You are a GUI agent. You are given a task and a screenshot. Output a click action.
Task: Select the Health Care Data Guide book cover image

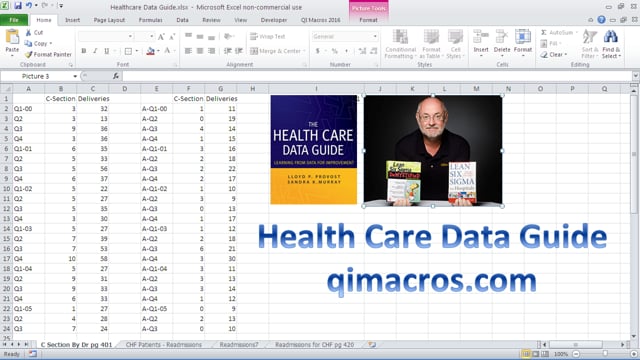point(313,149)
